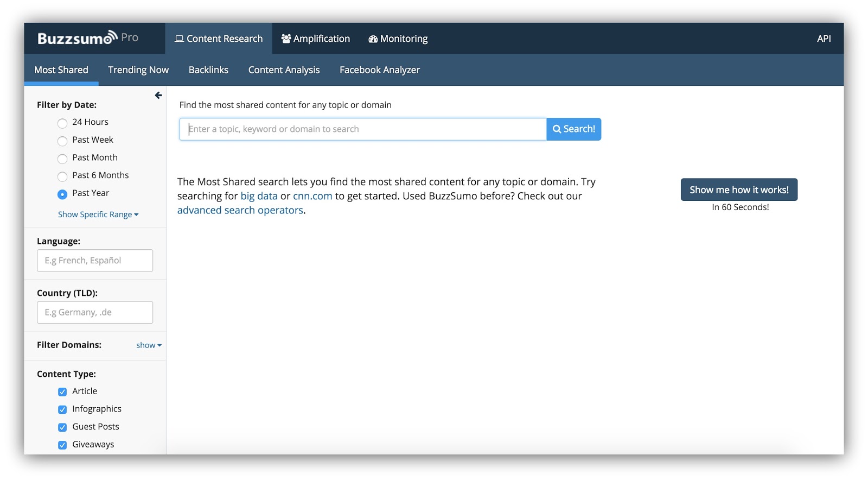
Task: Click 'Find the most shared content' label
Action: 285,105
